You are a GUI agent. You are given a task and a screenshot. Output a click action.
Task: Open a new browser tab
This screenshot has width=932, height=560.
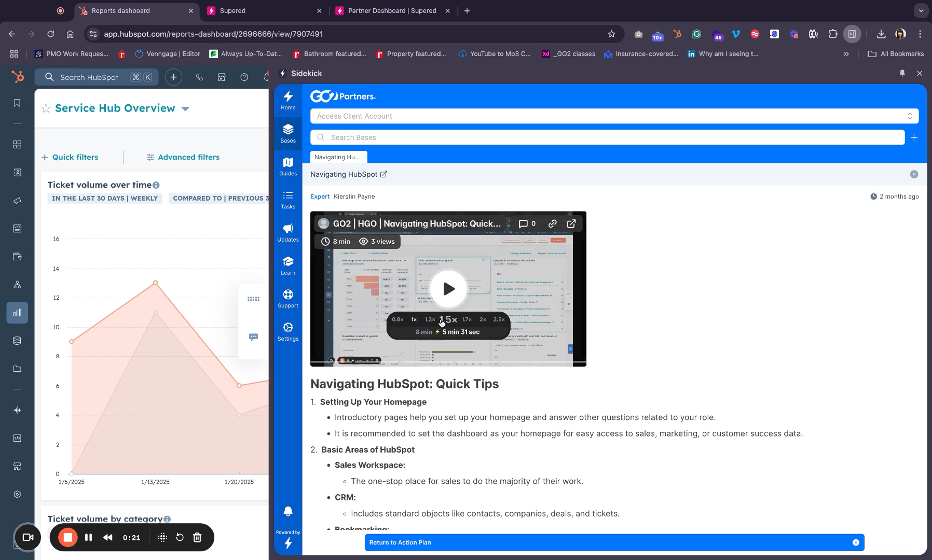467,11
